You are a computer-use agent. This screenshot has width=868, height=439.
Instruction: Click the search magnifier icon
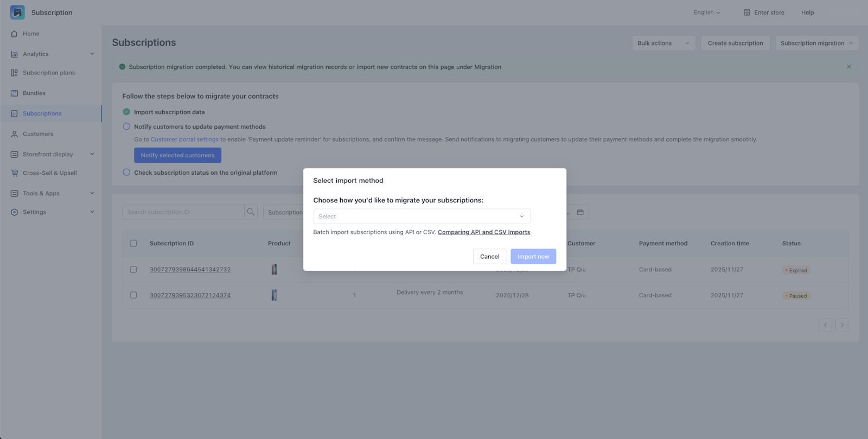point(251,212)
